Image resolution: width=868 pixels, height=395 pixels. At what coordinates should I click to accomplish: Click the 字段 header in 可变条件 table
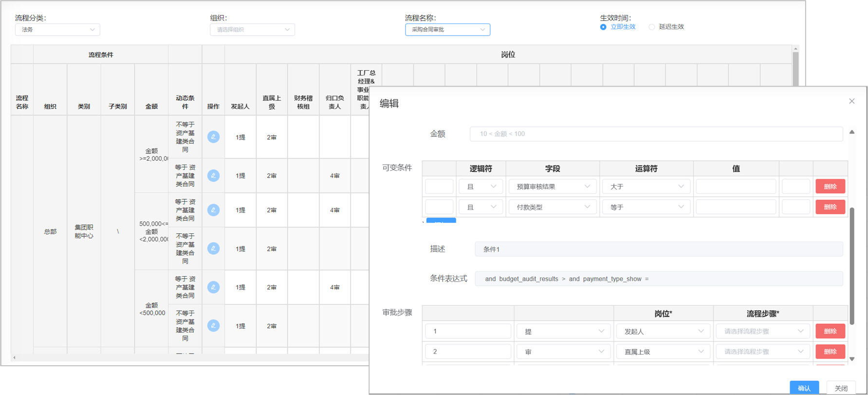pos(553,169)
